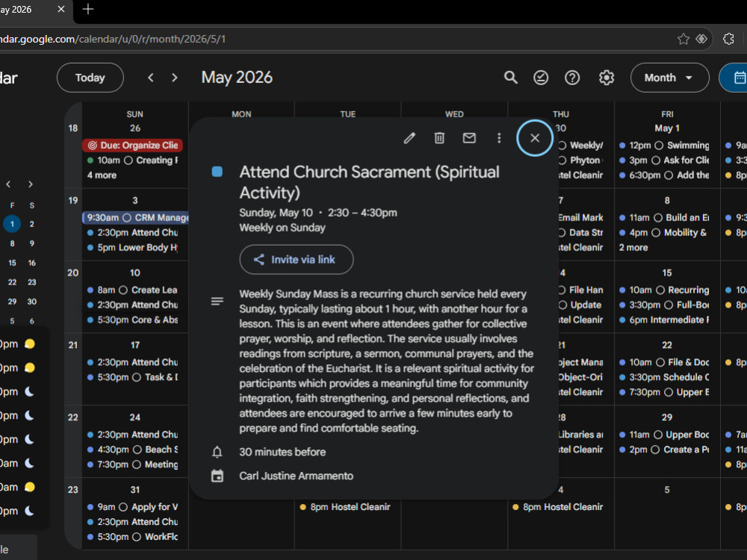The image size is (747, 560).
Task: Select date 10 in Sunday column
Action: tap(134, 273)
